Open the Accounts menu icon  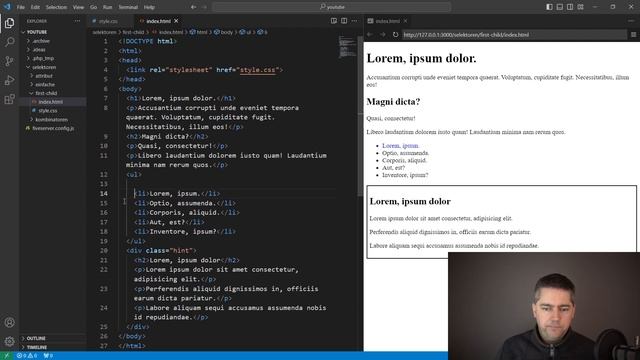pos(9,322)
